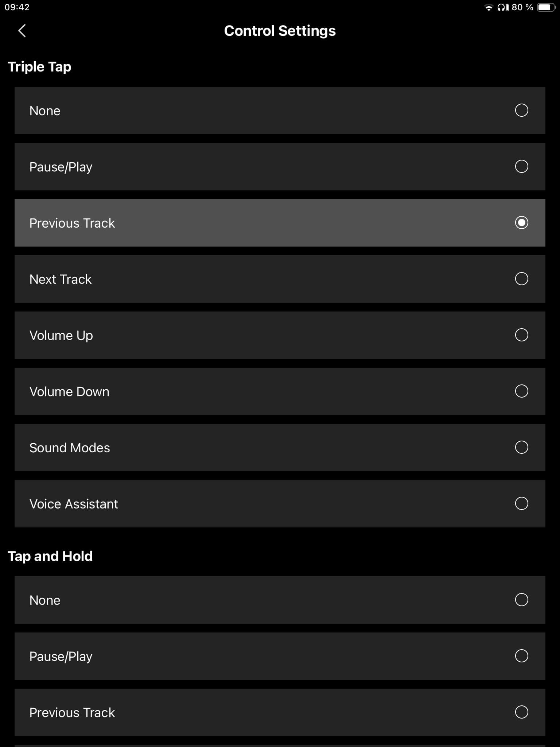Go back using the top-left arrow
This screenshot has height=747, width=560.
(22, 31)
